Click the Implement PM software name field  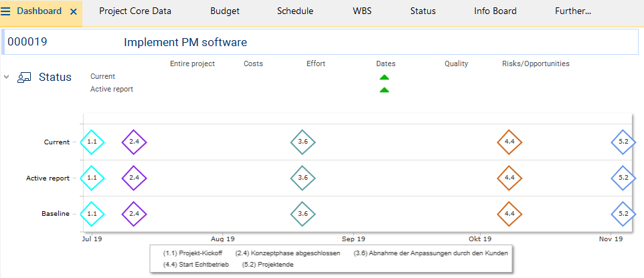(x=185, y=42)
